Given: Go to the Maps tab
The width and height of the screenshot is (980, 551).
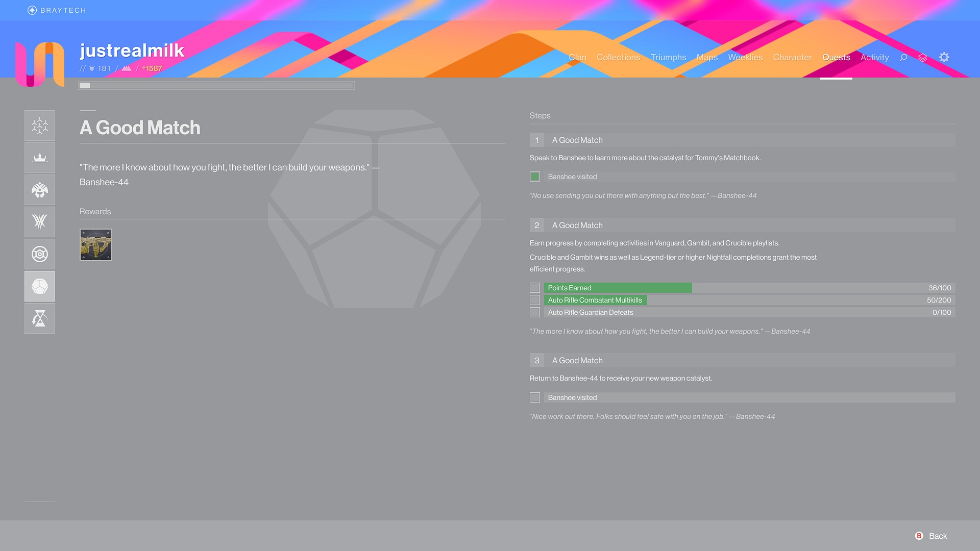Looking at the screenshot, I should point(707,58).
